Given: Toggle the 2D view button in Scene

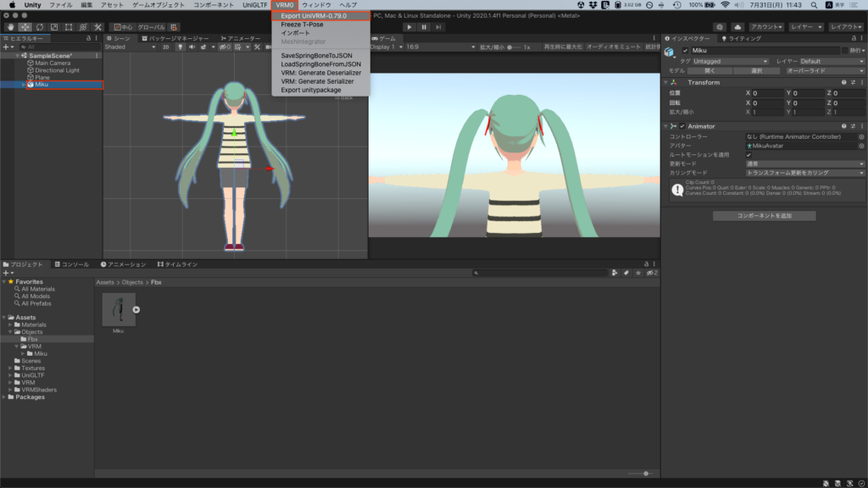Looking at the screenshot, I should (166, 47).
